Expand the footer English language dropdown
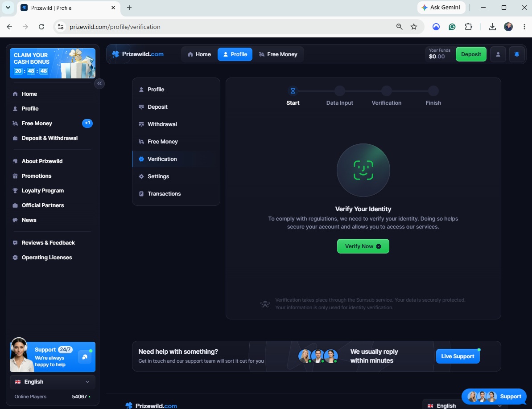Image resolution: width=532 pixels, height=409 pixels. [x=464, y=405]
